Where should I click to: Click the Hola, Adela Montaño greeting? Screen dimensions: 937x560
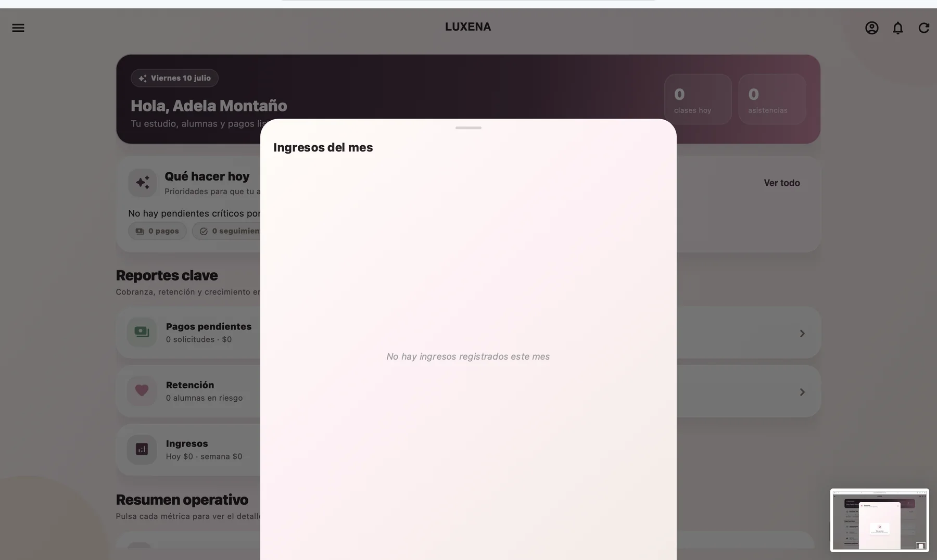209,106
